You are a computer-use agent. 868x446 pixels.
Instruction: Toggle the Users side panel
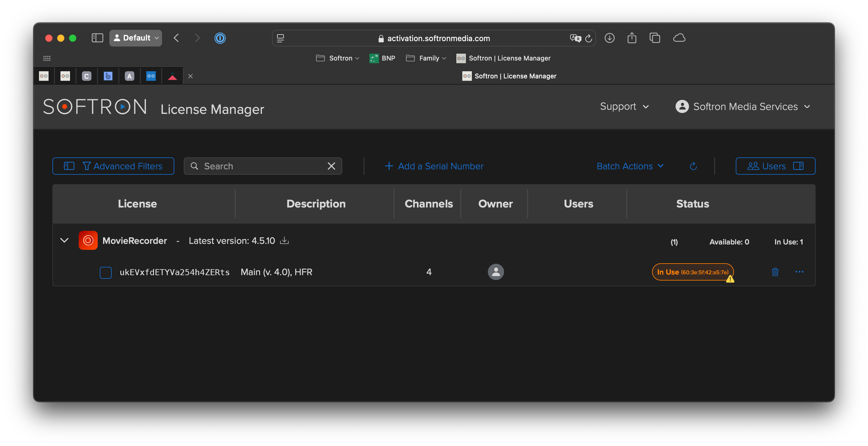coord(775,166)
